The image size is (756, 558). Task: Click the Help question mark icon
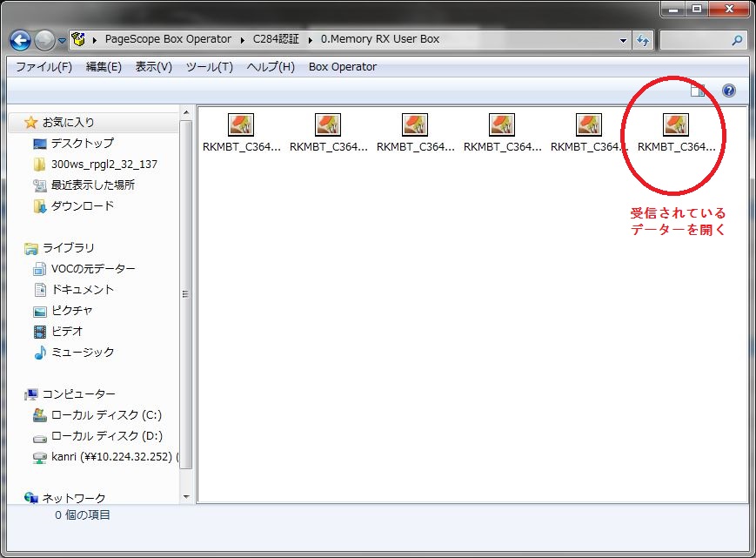coord(728,91)
